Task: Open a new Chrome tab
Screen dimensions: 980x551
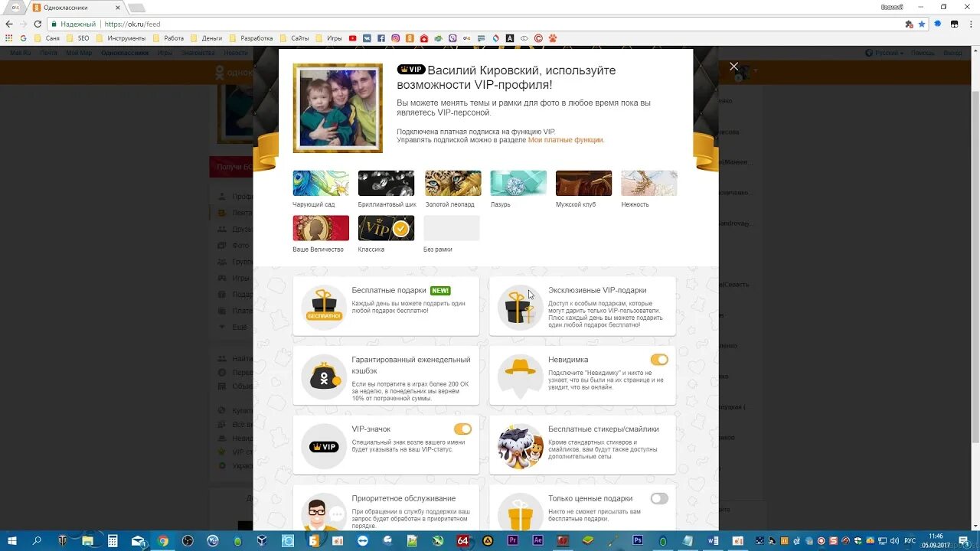Action: pyautogui.click(x=136, y=8)
